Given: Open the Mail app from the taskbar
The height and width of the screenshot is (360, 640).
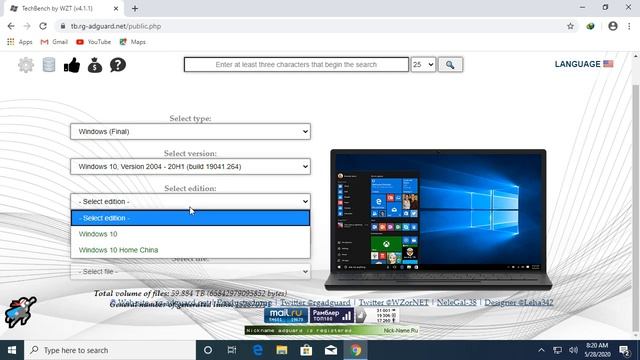Looking at the screenshot, I should coord(331,350).
